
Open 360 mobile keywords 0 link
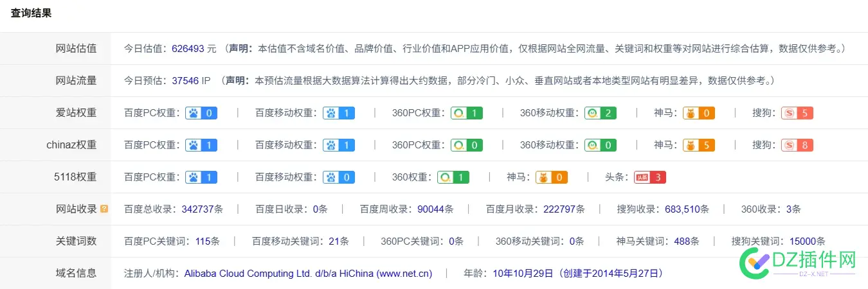click(x=572, y=241)
